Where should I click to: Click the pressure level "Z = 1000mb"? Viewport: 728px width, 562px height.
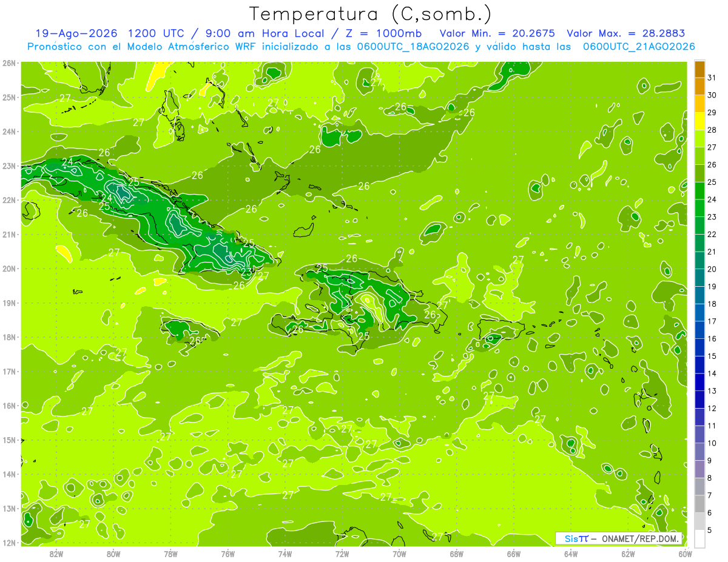pyautogui.click(x=383, y=33)
